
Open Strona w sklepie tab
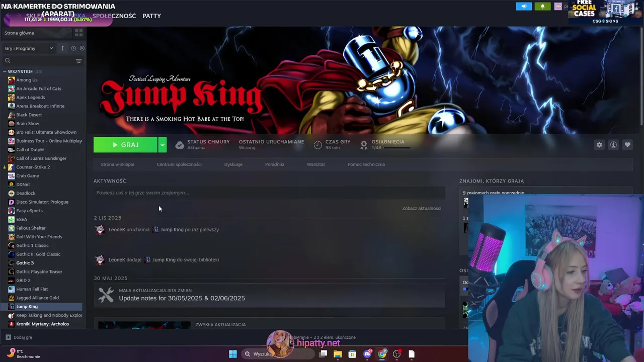(x=117, y=164)
